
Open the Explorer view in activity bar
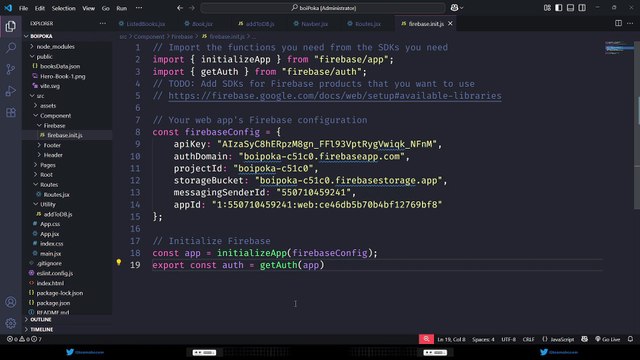[x=11, y=26]
